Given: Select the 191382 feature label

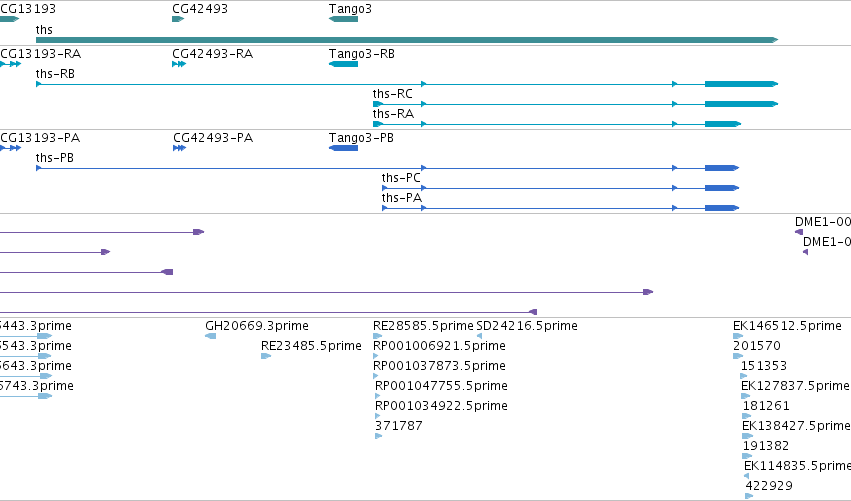Looking at the screenshot, I should (x=765, y=446).
